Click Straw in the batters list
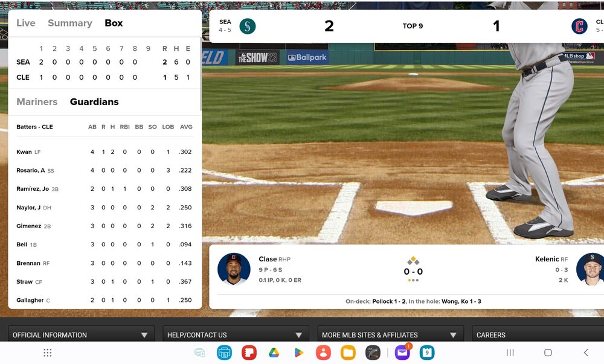The image size is (604, 364). pos(24,282)
